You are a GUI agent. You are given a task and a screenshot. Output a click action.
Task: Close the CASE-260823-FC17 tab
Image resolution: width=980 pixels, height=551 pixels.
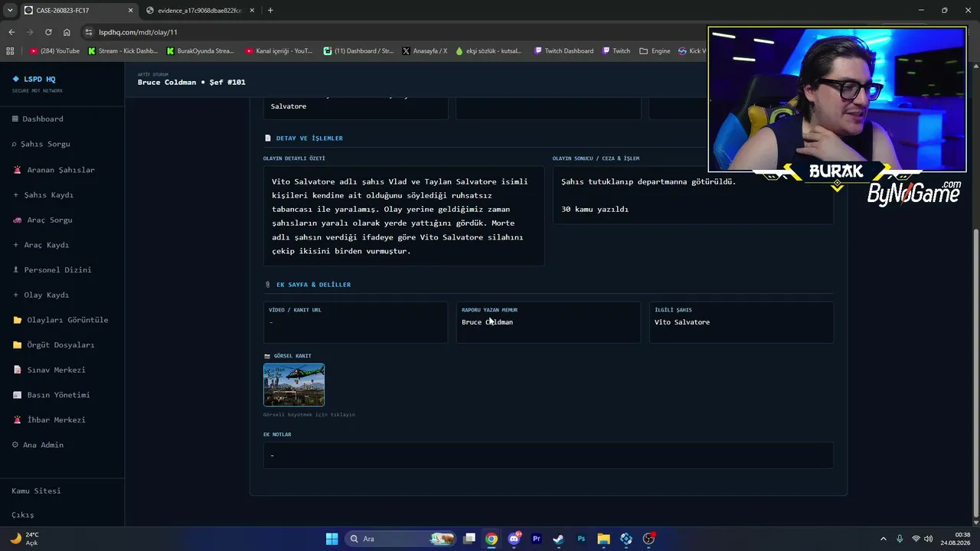[x=130, y=11]
